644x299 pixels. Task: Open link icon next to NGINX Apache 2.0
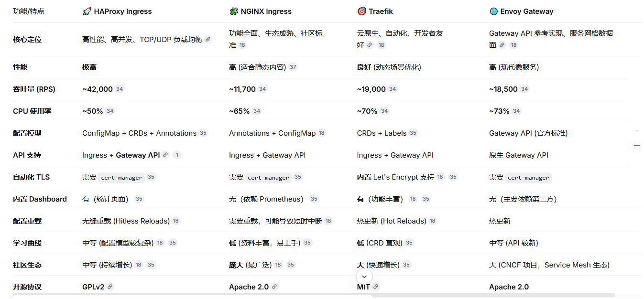274,287
